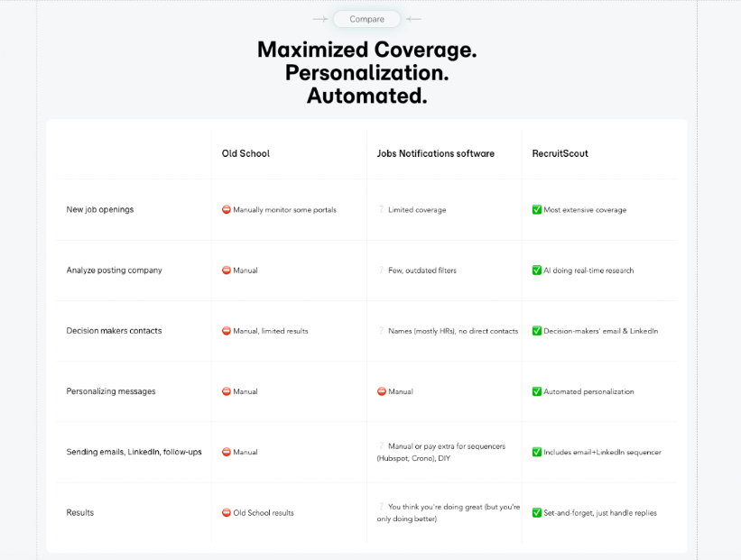Click green checkmark beside Set-and-forget, just handle replies
The width and height of the screenshot is (741, 560).
(537, 513)
